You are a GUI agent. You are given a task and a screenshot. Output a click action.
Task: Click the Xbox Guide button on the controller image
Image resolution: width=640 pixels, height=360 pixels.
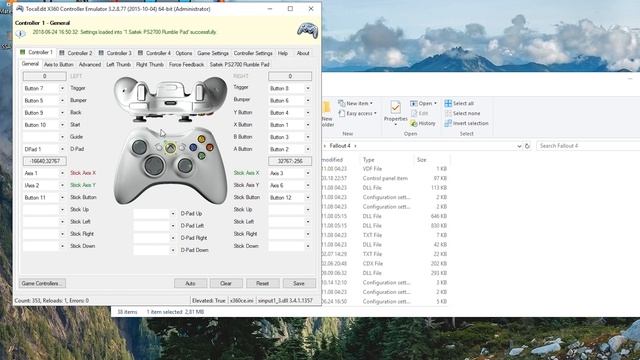tap(171, 147)
